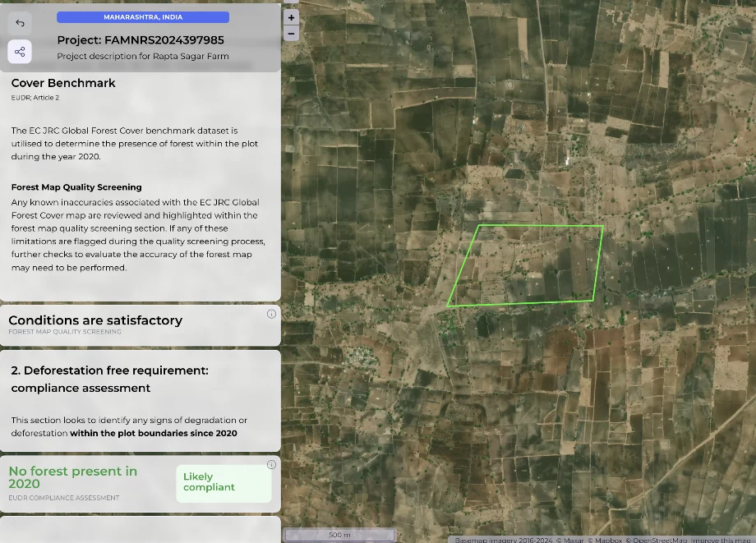Screen dimensions: 756x543
Task: Click the Forest Map Quality Screening subheading
Action: point(76,187)
